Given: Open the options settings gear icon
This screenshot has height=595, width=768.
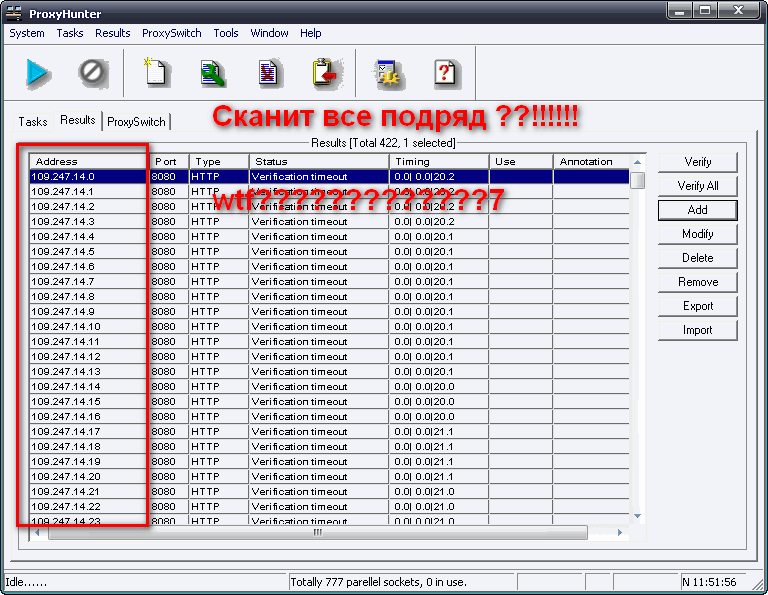Looking at the screenshot, I should point(388,73).
